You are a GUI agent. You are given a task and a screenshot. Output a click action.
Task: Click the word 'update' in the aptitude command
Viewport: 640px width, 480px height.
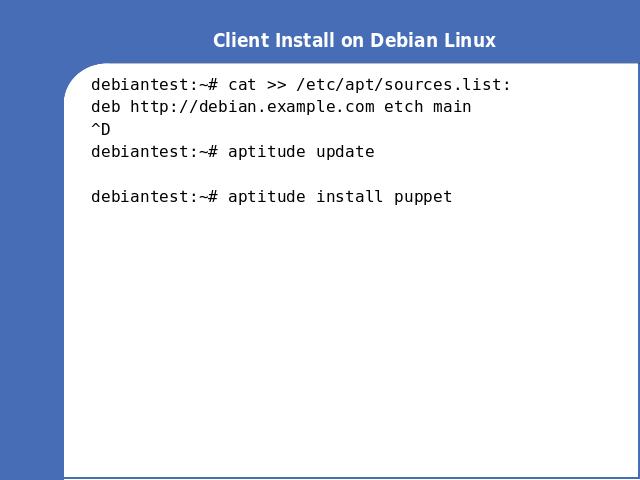point(345,153)
